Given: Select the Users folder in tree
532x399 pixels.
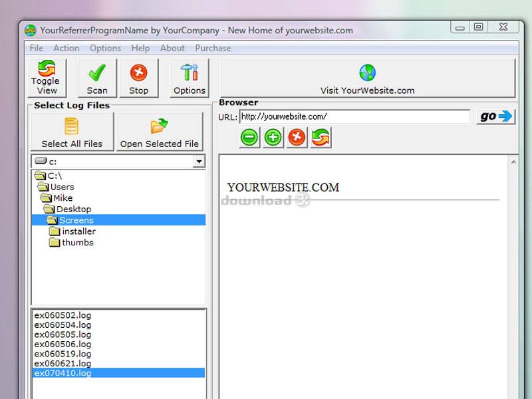Looking at the screenshot, I should 56,187.
